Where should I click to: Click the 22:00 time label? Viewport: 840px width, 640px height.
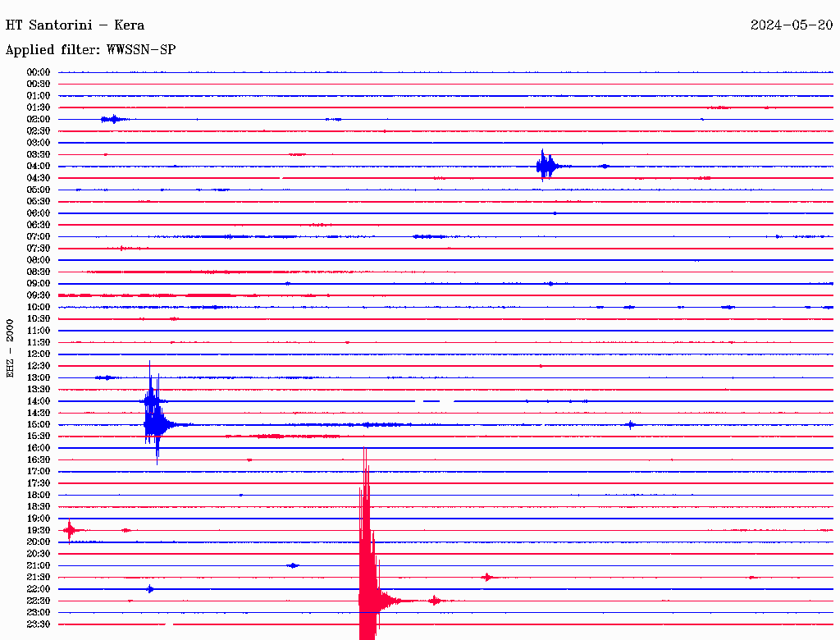click(39, 590)
